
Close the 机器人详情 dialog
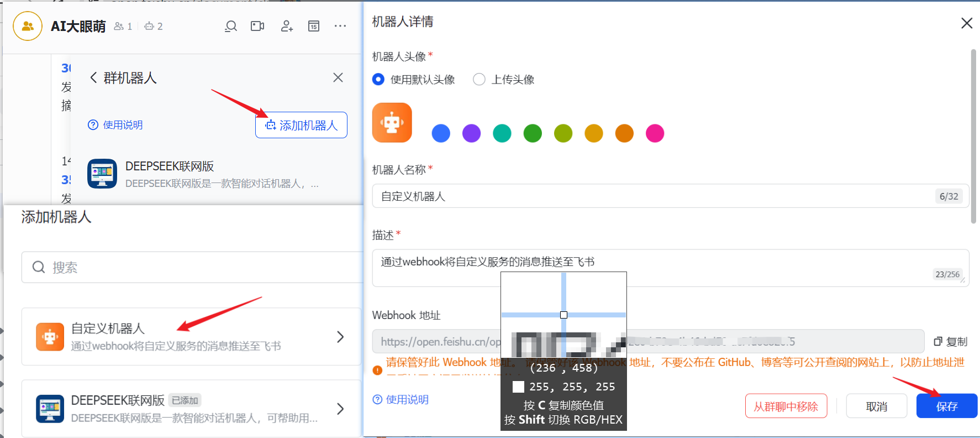coord(967,23)
